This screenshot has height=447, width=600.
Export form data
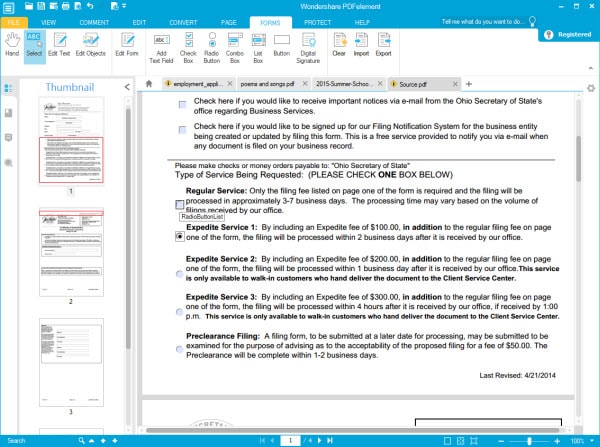[x=383, y=45]
